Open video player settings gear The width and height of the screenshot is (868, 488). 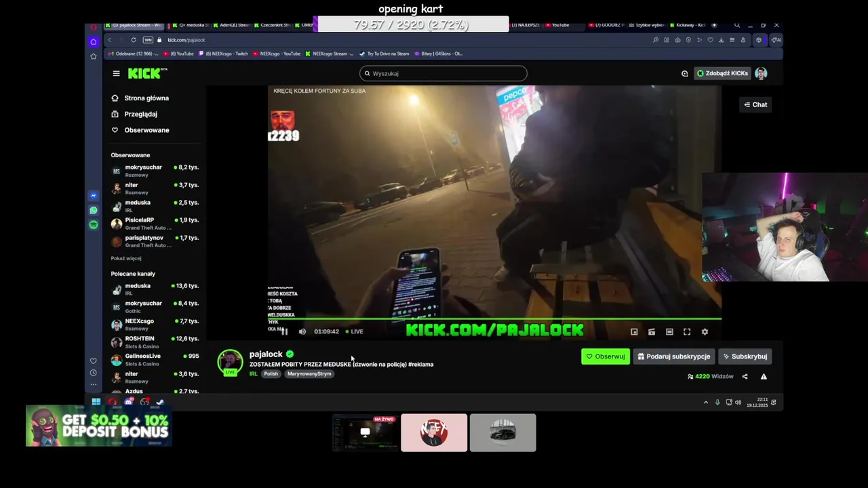[x=705, y=331]
